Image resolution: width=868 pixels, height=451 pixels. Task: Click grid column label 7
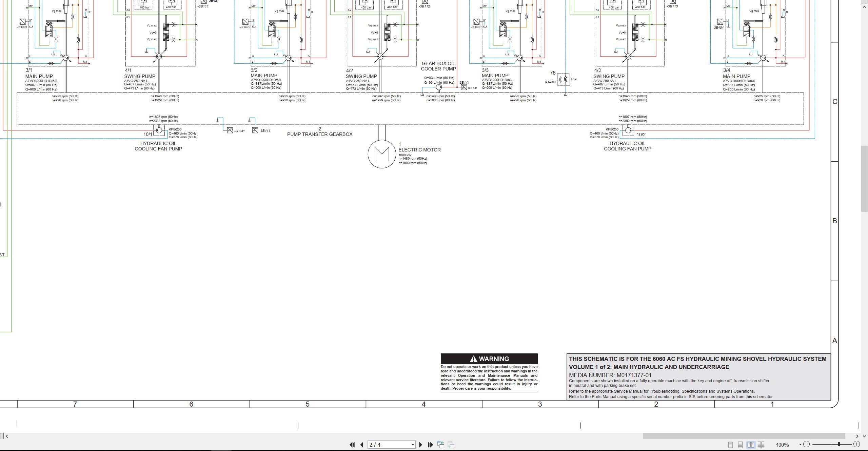[75, 404]
